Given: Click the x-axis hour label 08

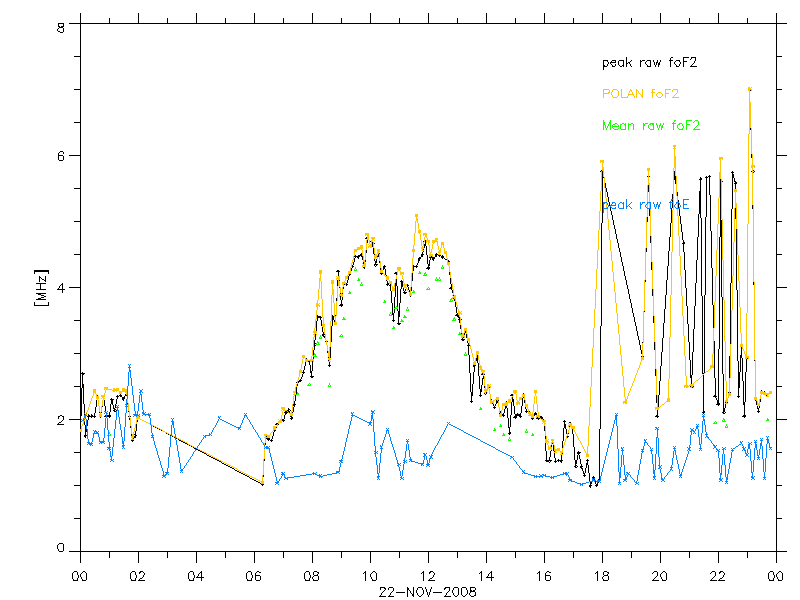Looking at the screenshot, I should [311, 577].
